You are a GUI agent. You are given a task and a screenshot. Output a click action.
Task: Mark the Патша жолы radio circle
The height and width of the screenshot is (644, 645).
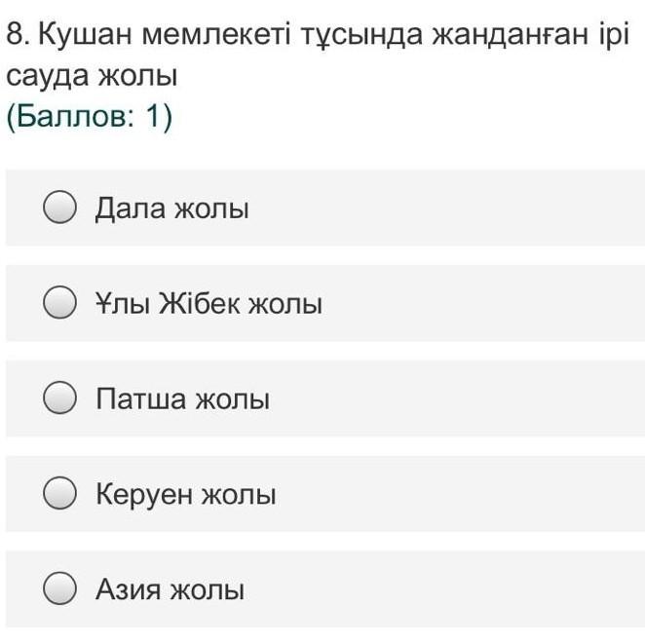point(60,399)
